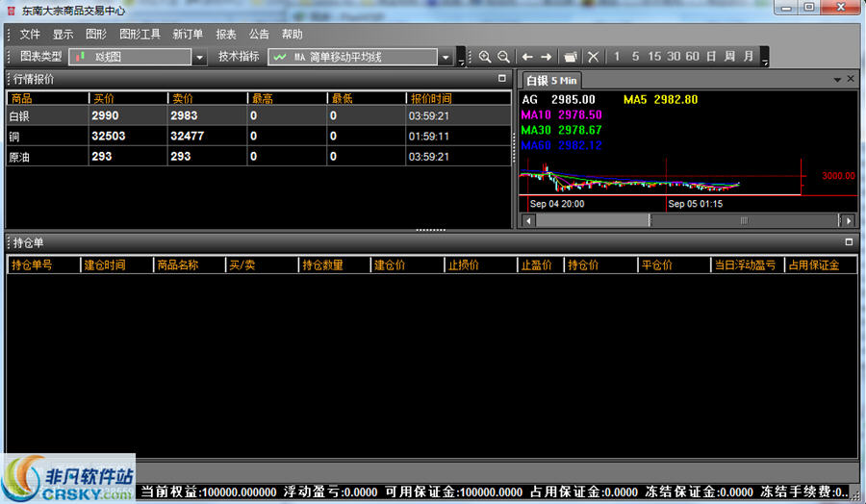The width and height of the screenshot is (866, 504).
Task: Click the folder stack toolbar icon
Action: coord(570,57)
